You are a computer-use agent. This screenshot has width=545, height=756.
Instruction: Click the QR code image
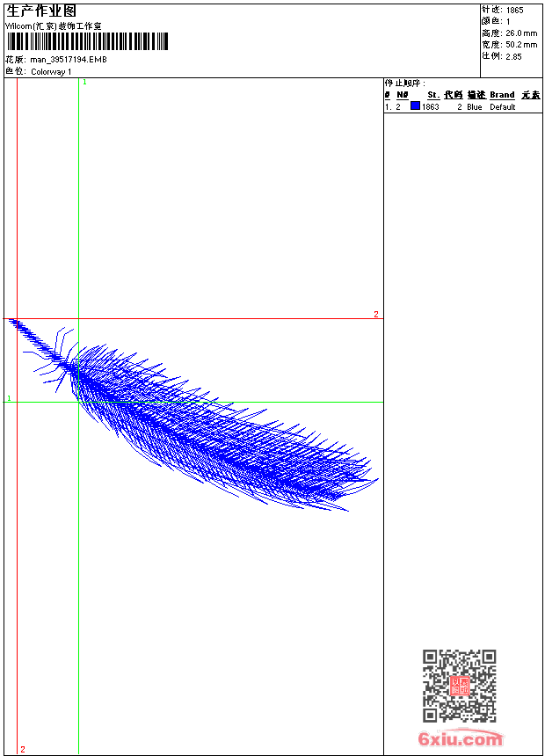[x=459, y=686]
